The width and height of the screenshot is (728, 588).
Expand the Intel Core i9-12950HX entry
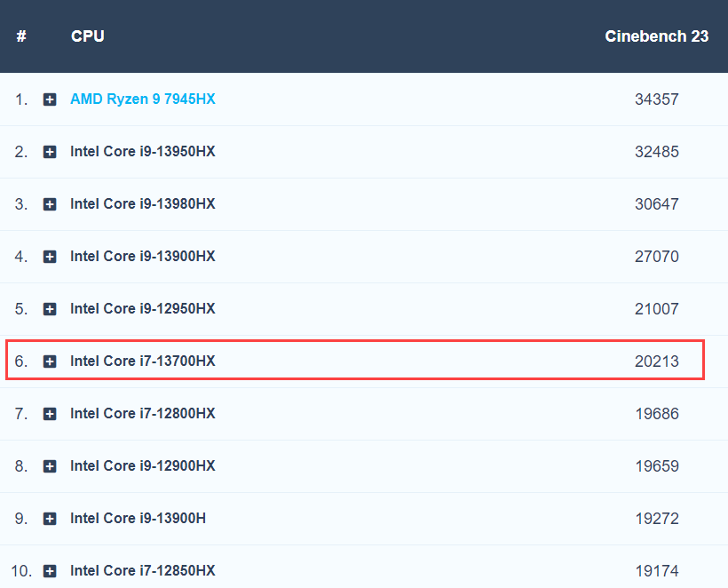tap(50, 309)
